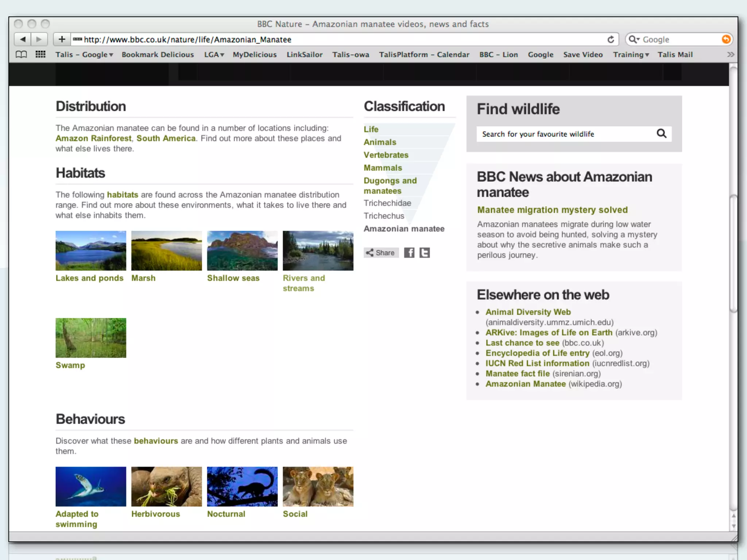Click the Share button under Classification
Screen dimensions: 747x560
pyautogui.click(x=381, y=253)
